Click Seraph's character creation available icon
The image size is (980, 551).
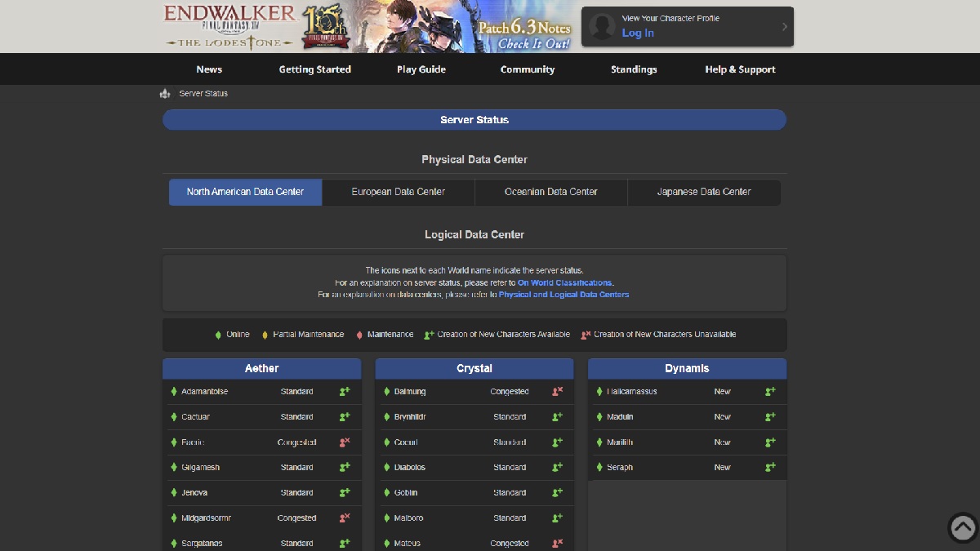pos(769,468)
